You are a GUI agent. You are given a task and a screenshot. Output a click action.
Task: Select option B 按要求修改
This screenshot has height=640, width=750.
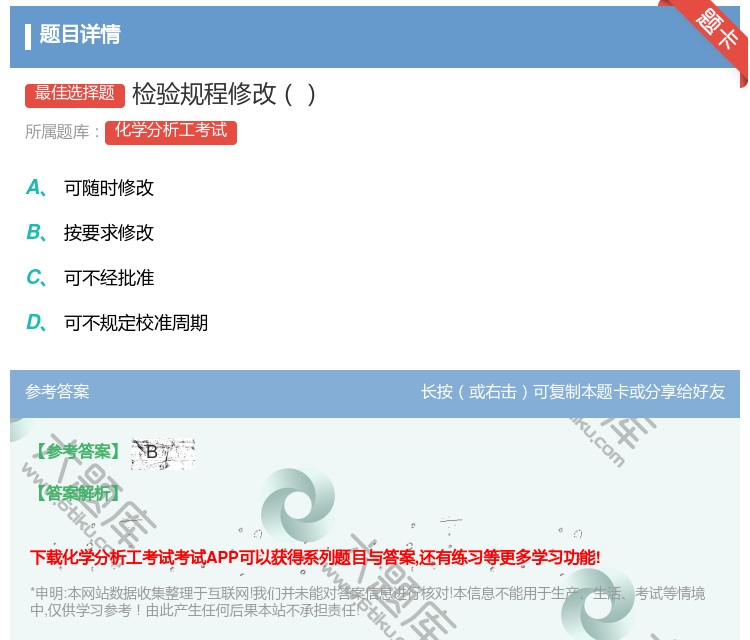coord(90,232)
